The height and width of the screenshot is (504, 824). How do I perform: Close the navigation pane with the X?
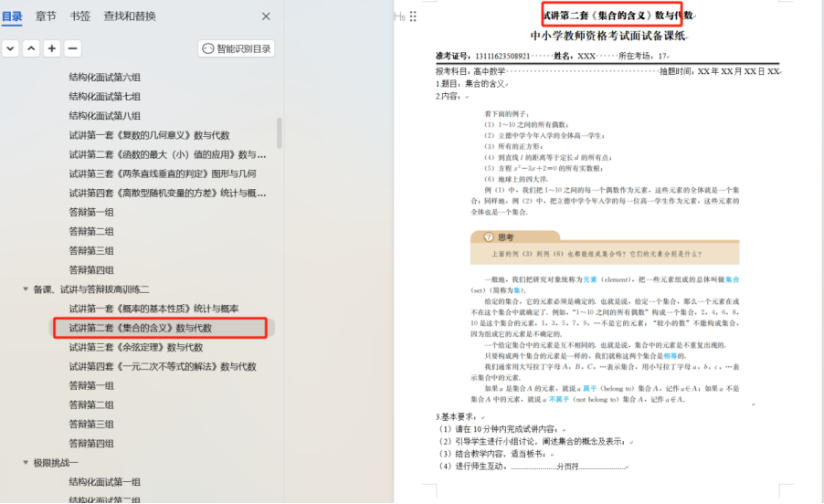pos(266,16)
